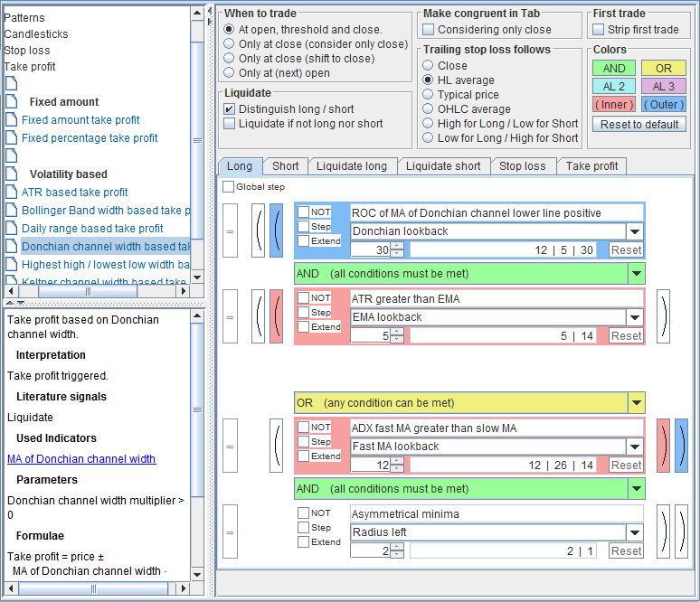This screenshot has height=602, width=700.
Task: Click the equals handle left of ATR condition
Action: 230,317
